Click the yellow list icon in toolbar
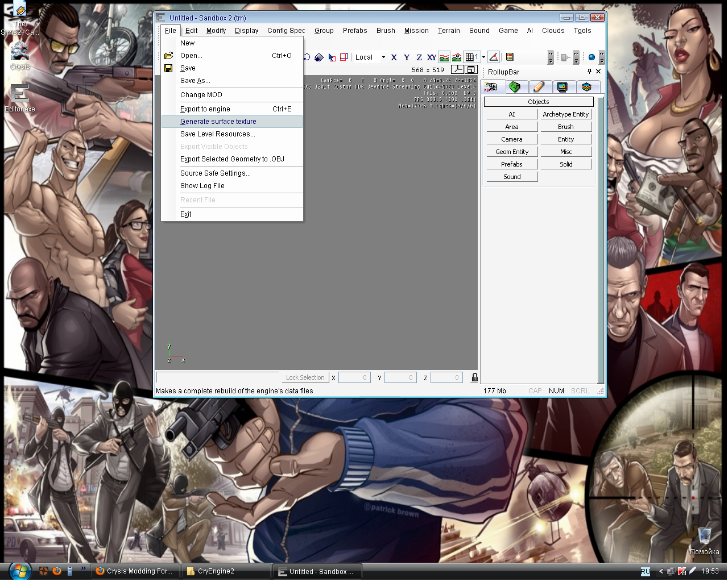 coord(510,57)
